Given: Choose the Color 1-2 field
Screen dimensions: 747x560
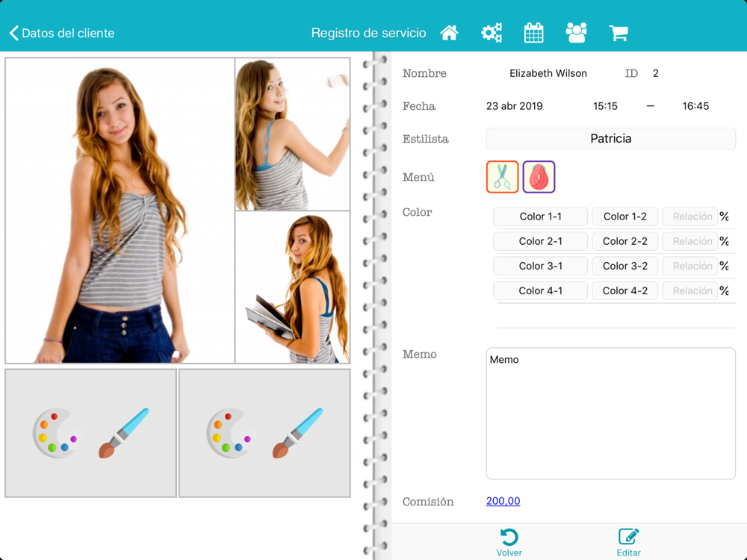Looking at the screenshot, I should coord(625,217).
